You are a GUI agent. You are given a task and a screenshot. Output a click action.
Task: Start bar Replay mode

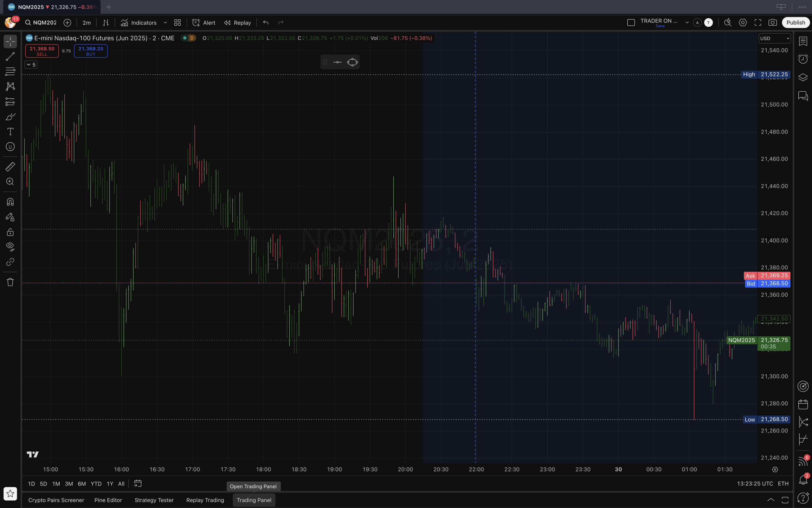[238, 23]
